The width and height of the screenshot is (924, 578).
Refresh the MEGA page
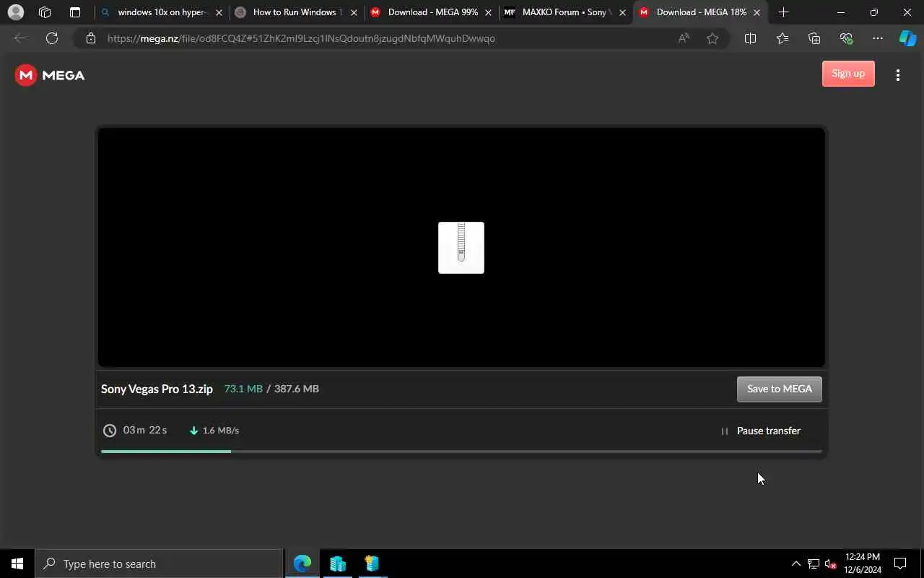click(52, 38)
